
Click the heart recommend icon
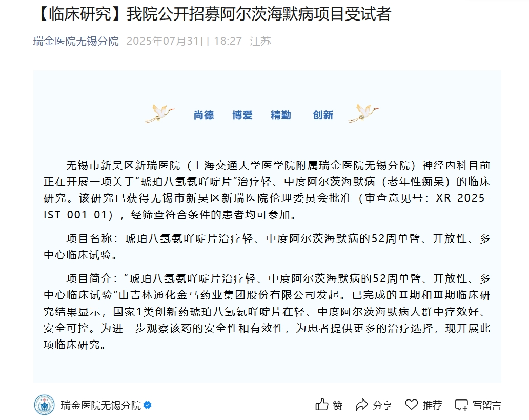[x=411, y=404]
